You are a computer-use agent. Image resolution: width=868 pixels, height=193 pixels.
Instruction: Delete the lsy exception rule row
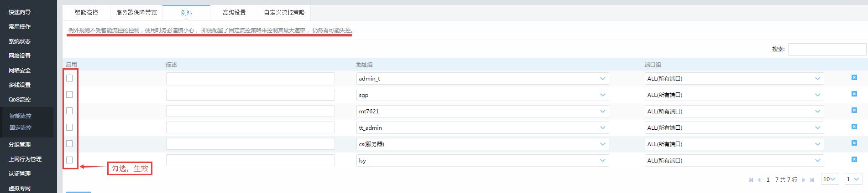pyautogui.click(x=854, y=160)
